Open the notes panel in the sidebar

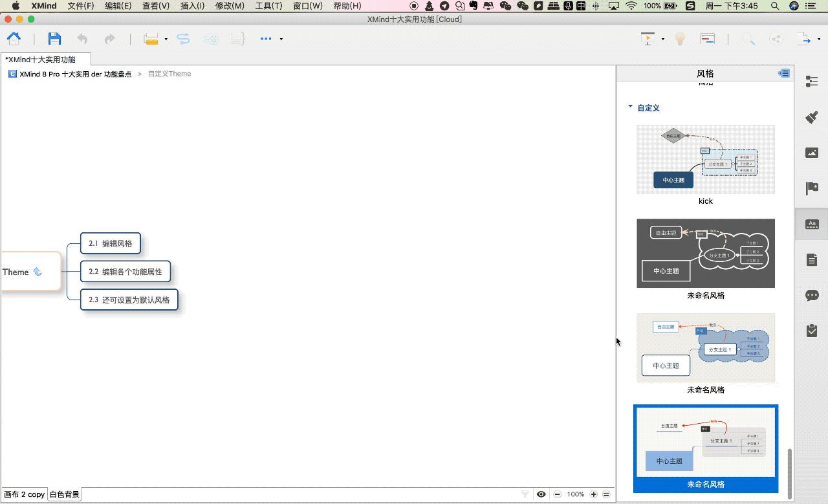pyautogui.click(x=812, y=259)
